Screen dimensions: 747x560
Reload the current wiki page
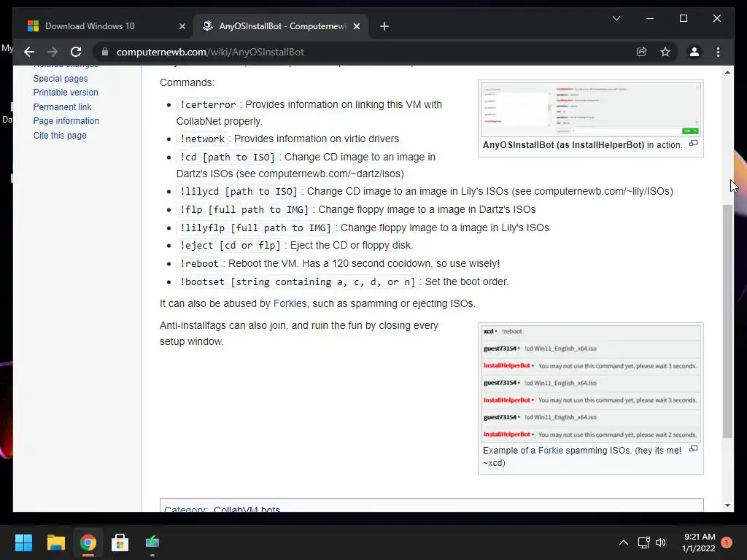click(76, 52)
